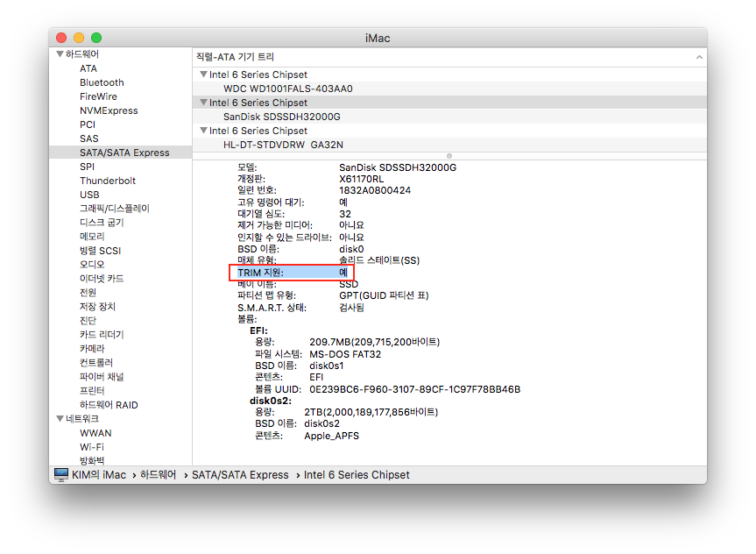Click Intel 6 Series Chipset in path bar
The height and width of the screenshot is (554, 756).
coord(357,475)
